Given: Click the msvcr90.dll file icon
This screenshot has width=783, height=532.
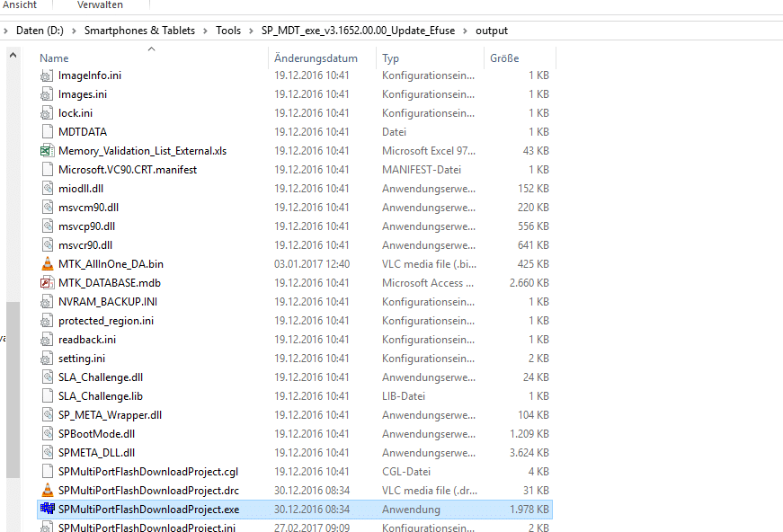Looking at the screenshot, I should point(47,245).
